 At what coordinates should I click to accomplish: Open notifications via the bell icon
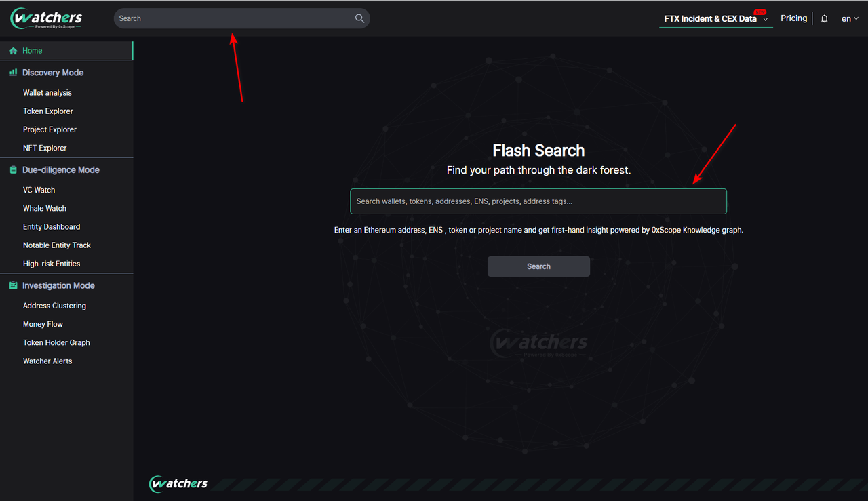(x=825, y=19)
